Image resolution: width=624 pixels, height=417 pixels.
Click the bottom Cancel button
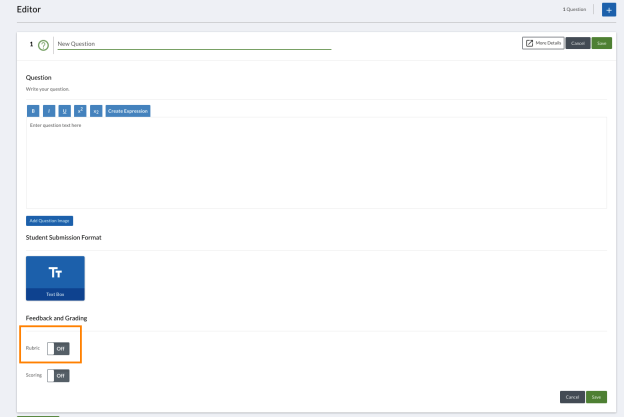point(572,397)
